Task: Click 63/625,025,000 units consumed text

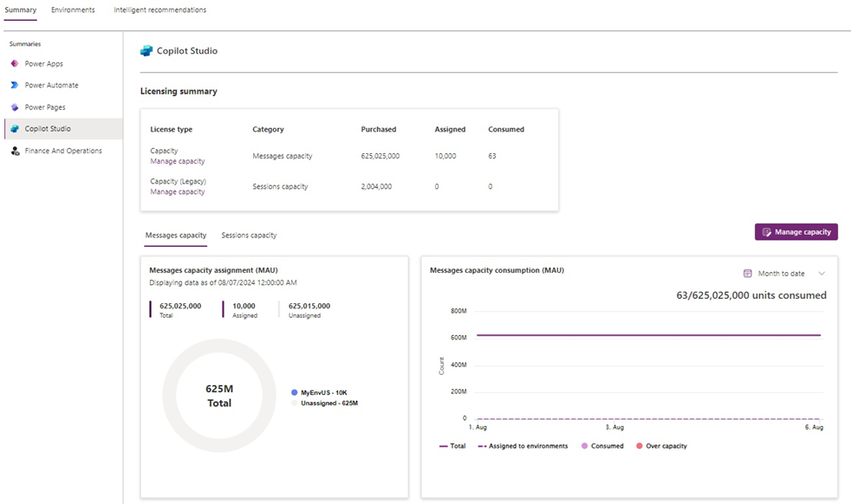Action: [751, 295]
